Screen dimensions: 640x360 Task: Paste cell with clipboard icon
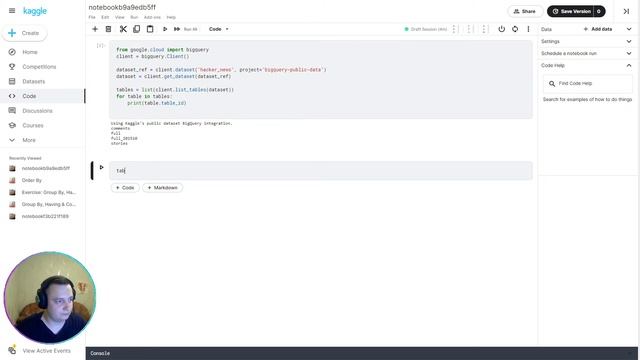(150, 29)
